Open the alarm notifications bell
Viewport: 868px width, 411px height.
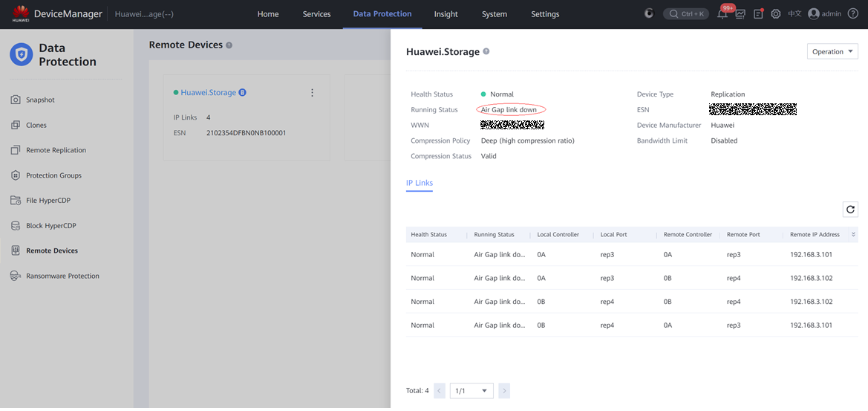click(722, 14)
